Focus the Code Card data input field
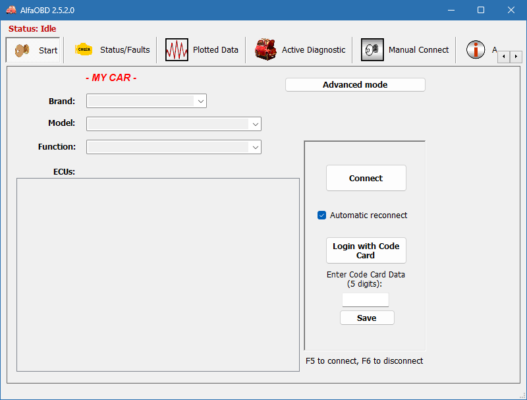 (365, 300)
